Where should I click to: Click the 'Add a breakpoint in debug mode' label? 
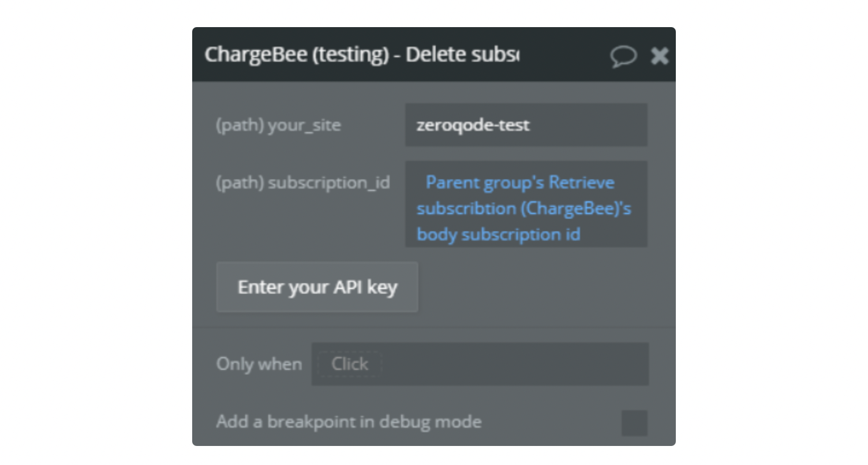[x=349, y=422]
